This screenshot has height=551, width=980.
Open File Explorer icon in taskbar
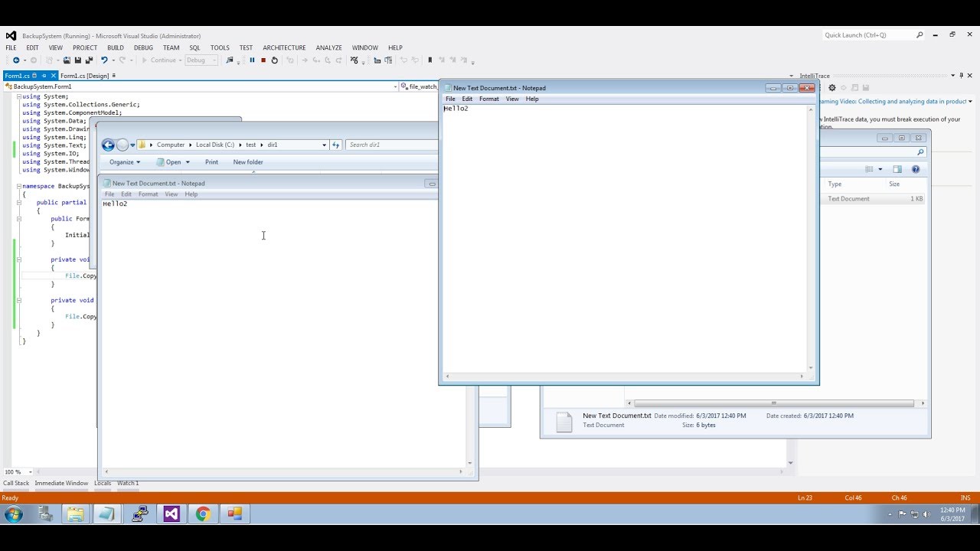(x=76, y=514)
